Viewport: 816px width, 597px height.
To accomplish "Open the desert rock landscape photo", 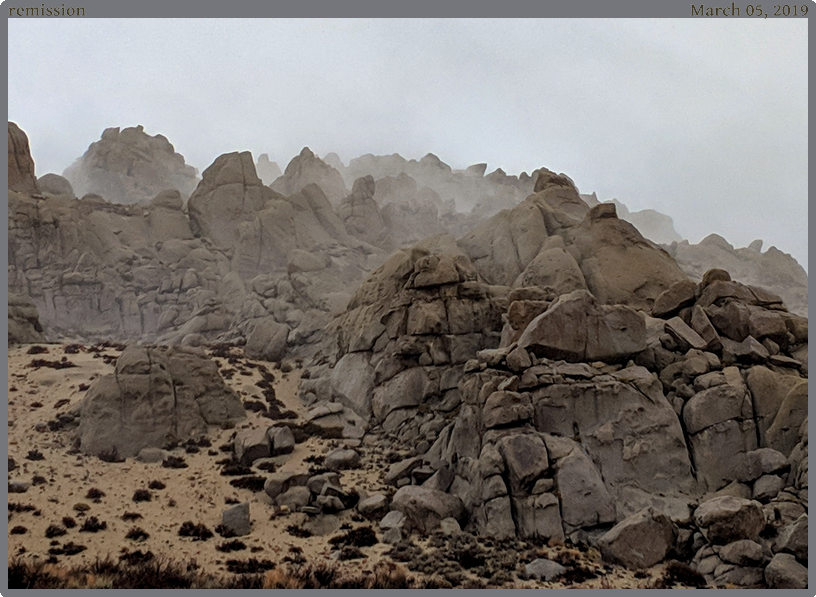I will tap(408, 303).
